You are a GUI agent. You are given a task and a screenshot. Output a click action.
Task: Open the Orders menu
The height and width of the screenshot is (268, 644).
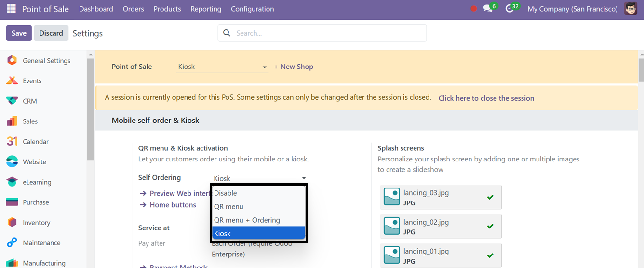[x=134, y=9]
